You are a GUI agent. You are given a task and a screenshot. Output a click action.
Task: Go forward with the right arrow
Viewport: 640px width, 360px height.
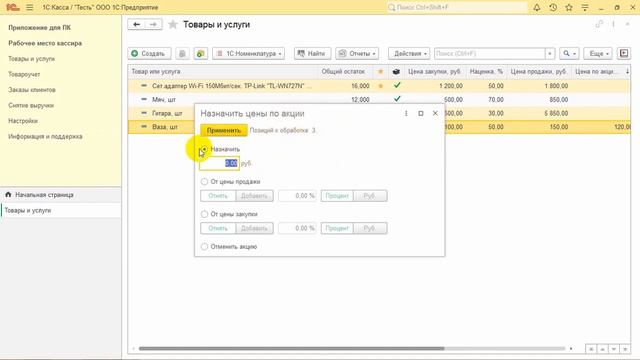(x=153, y=24)
